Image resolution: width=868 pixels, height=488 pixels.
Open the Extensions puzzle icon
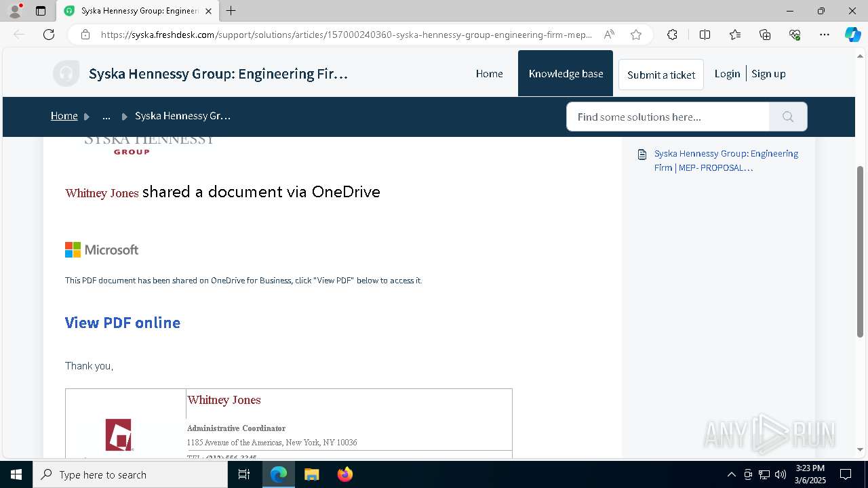tap(672, 35)
